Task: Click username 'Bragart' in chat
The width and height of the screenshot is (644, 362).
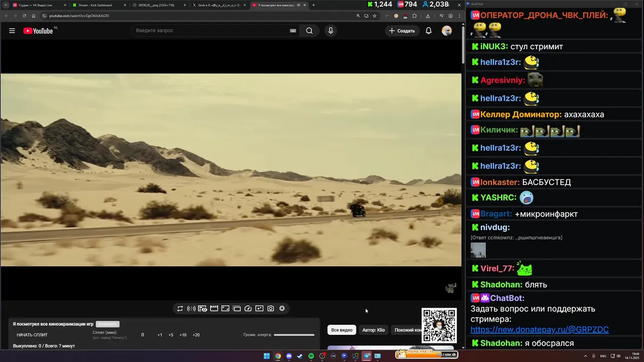Action: click(496, 214)
